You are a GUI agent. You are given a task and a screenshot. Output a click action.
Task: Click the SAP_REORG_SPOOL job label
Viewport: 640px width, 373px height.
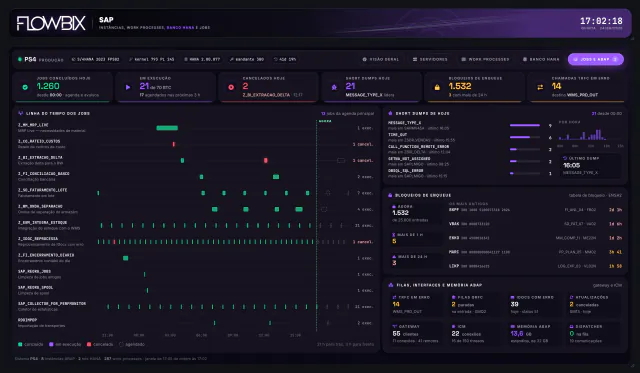[x=35, y=288]
